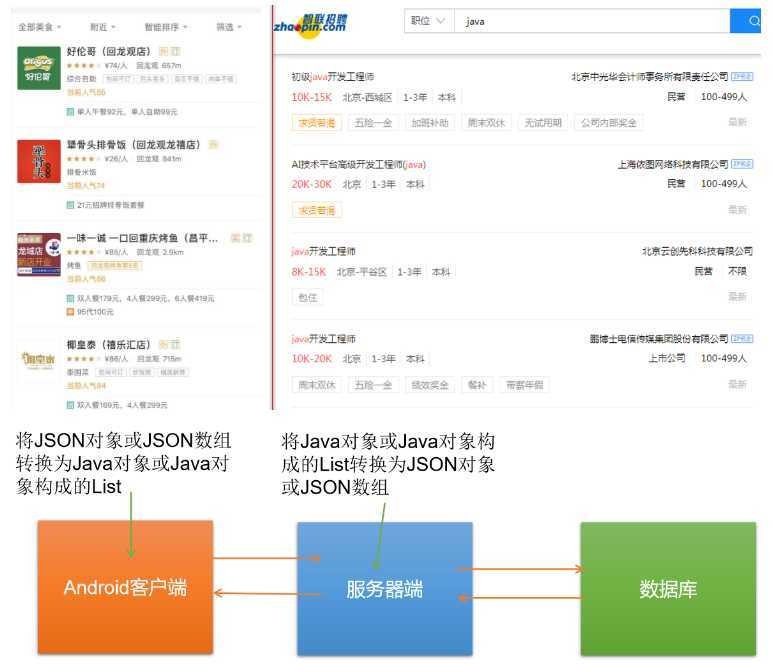Click the 带薪年假 benefit tag
Viewport: 772px width, 668px height.
[524, 385]
